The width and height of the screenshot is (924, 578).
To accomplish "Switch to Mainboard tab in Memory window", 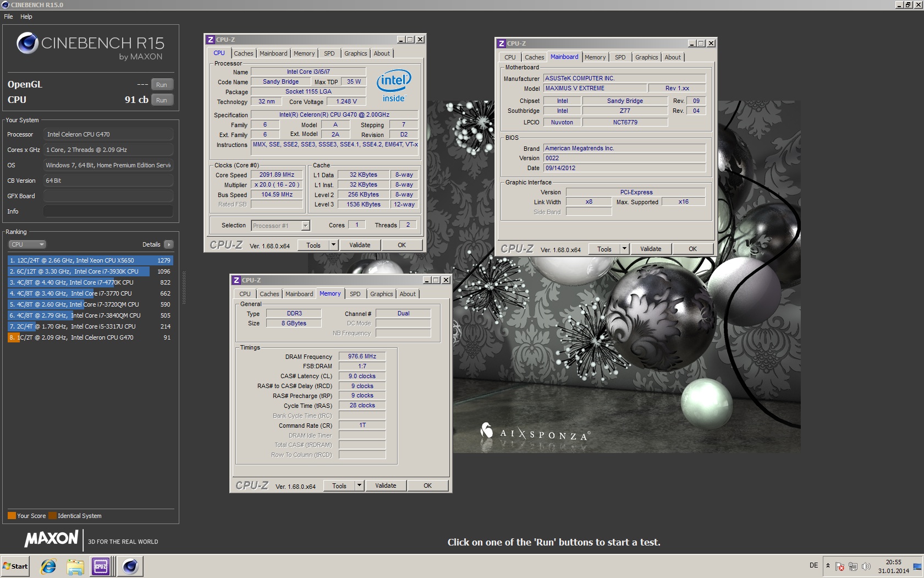I will [x=299, y=294].
